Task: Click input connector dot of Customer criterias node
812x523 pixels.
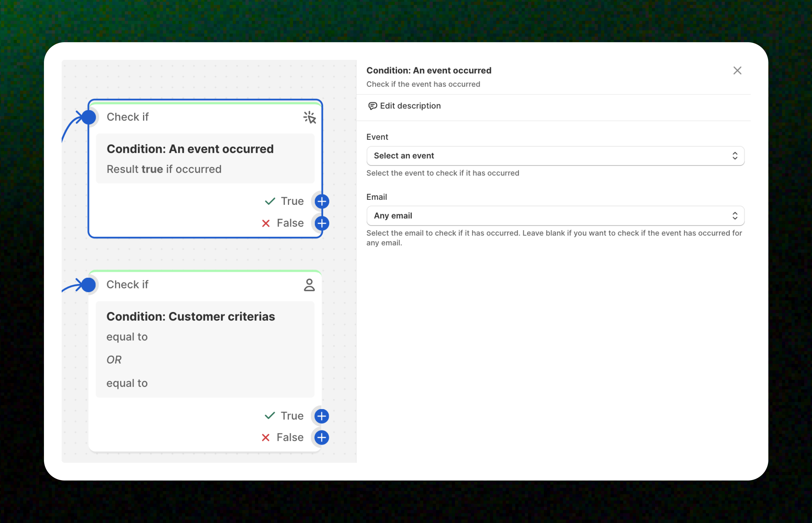Action: click(88, 285)
